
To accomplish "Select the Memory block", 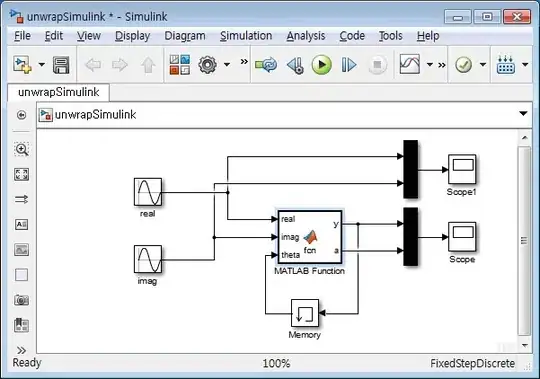I will point(305,313).
